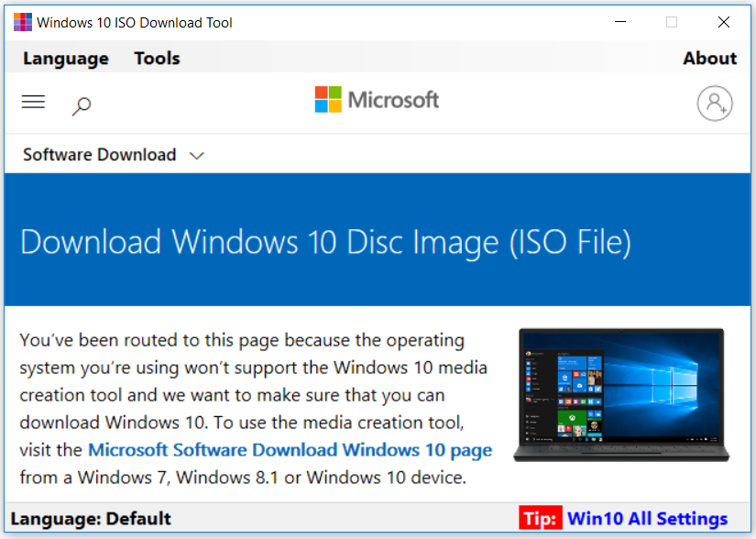Open the hamburger navigation menu
The image size is (756, 539).
click(33, 102)
